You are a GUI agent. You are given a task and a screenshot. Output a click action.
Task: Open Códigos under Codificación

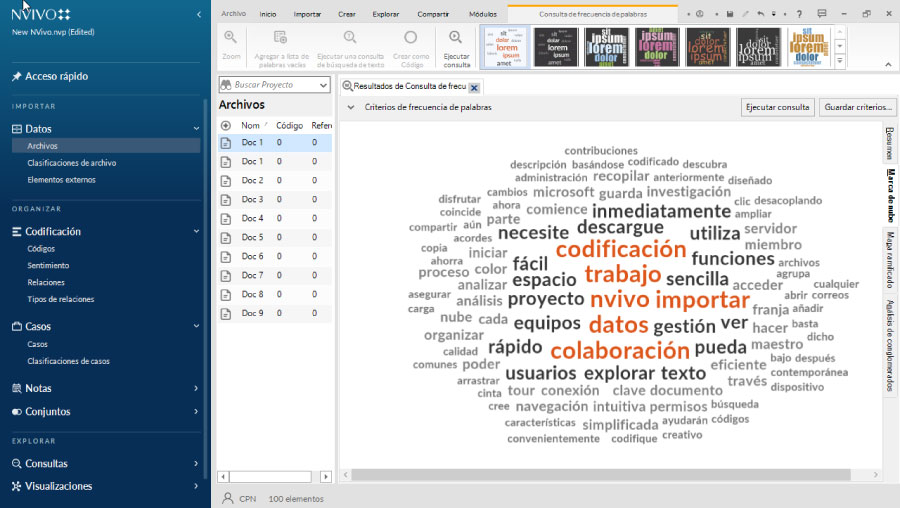coord(41,249)
